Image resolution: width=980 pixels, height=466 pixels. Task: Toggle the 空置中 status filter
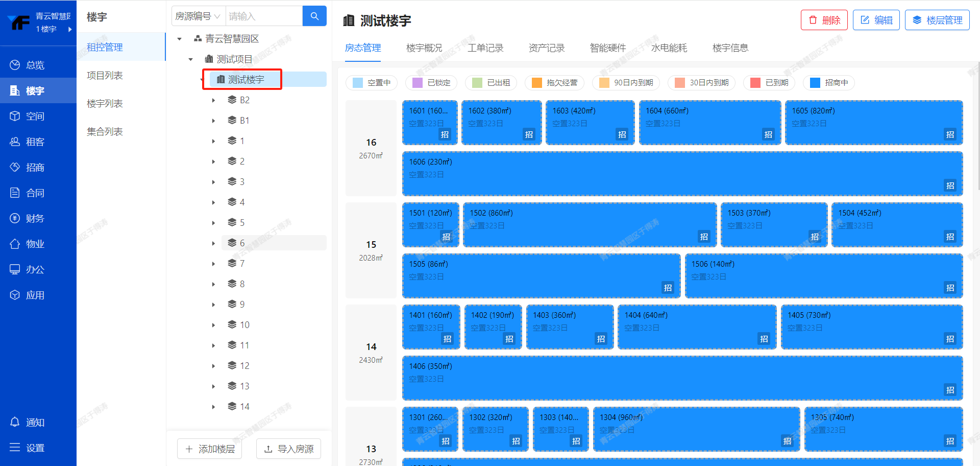point(372,83)
